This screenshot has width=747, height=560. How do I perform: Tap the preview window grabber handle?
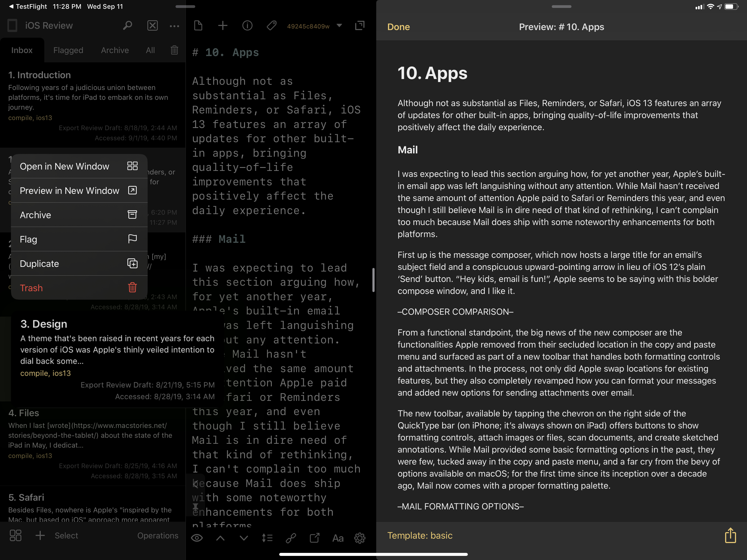[561, 6]
